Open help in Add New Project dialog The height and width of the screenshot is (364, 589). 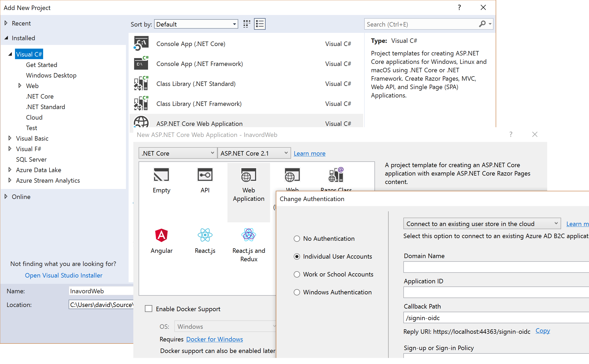tap(459, 7)
